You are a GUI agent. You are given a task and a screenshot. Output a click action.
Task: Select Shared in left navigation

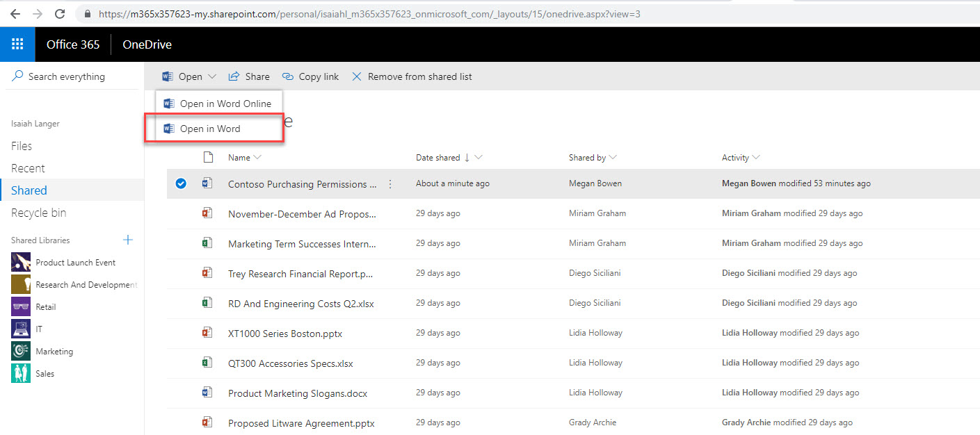click(29, 190)
